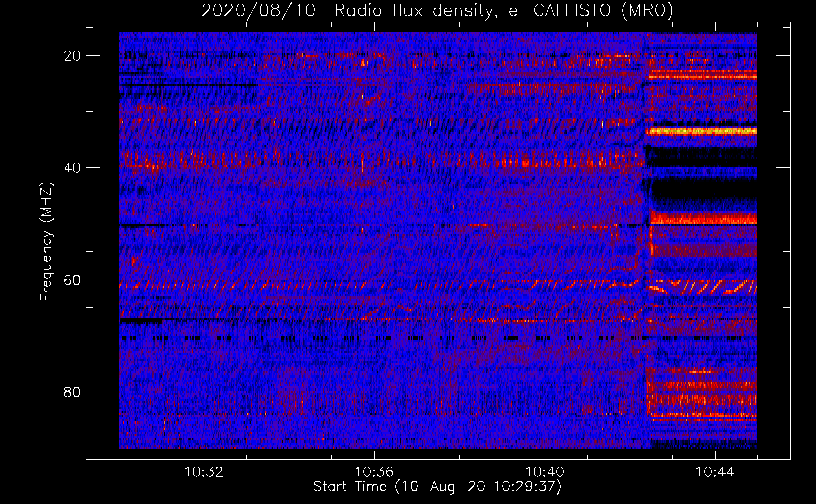The image size is (816, 504).
Task: Click the '20' frequency tick label
Action: tap(72, 56)
